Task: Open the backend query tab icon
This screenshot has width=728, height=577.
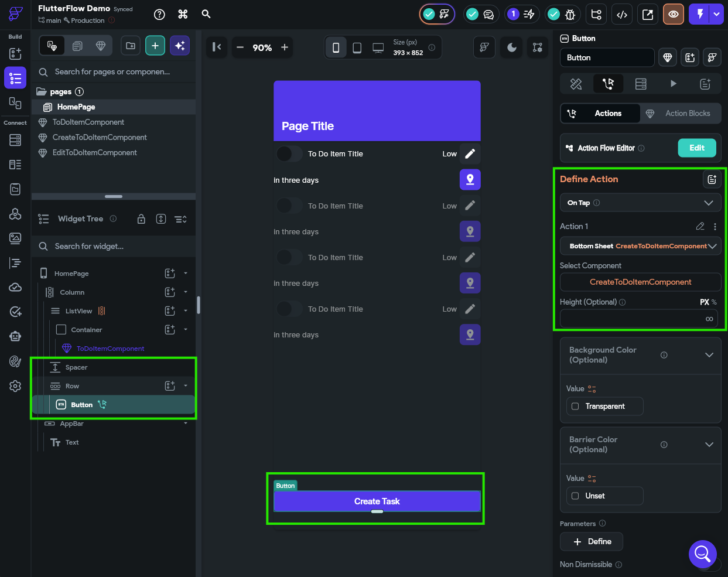Action: [x=641, y=84]
